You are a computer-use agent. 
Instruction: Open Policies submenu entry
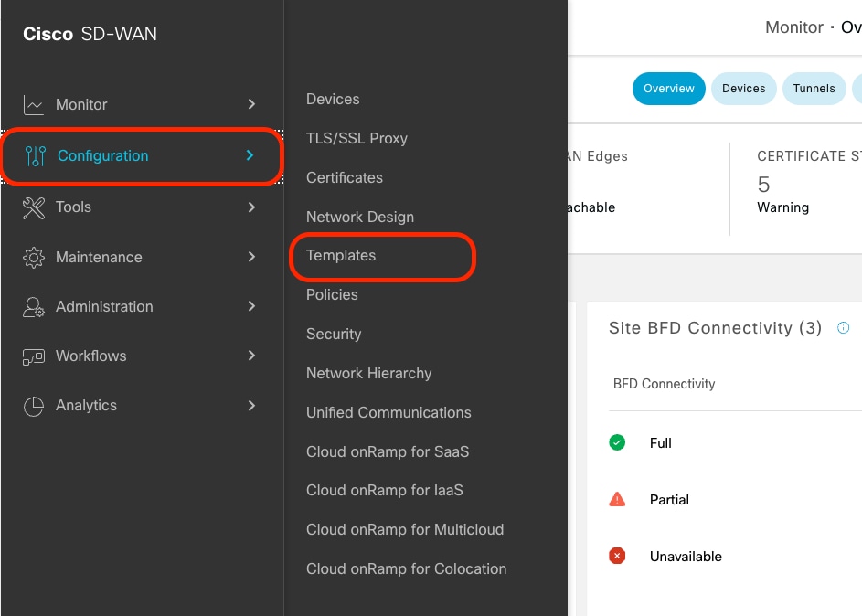(332, 295)
